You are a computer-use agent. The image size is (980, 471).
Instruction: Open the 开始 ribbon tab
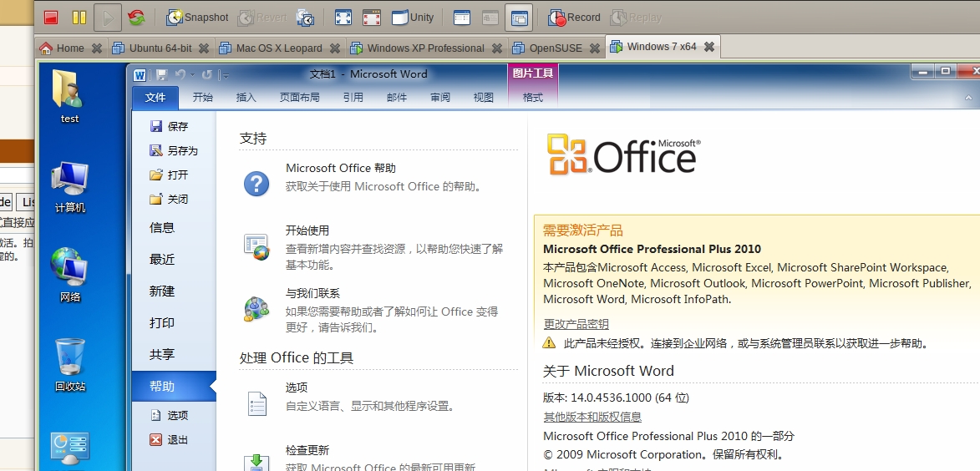(x=202, y=98)
